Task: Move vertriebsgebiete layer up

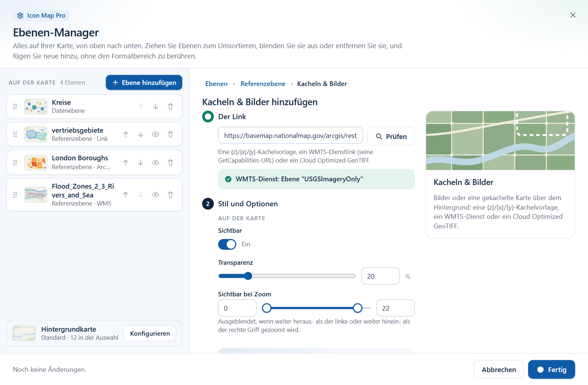Action: [x=126, y=134]
